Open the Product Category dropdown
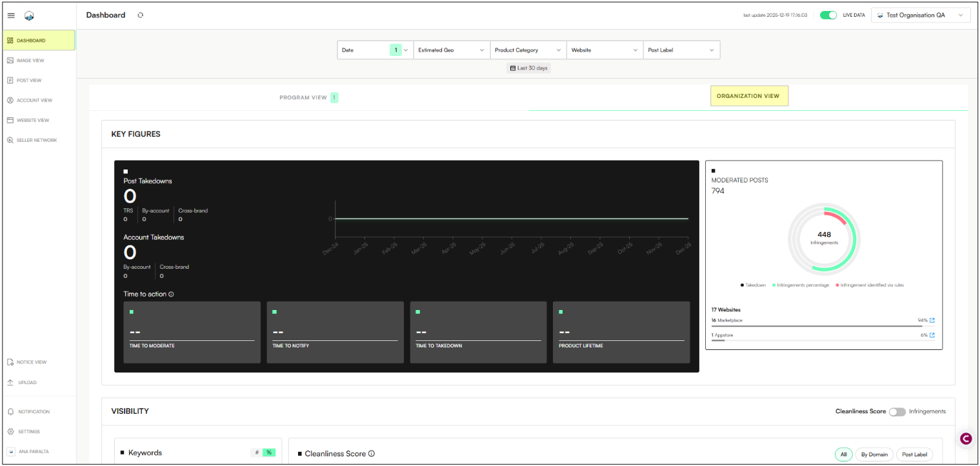Screen dimensions: 980x466 (528, 50)
